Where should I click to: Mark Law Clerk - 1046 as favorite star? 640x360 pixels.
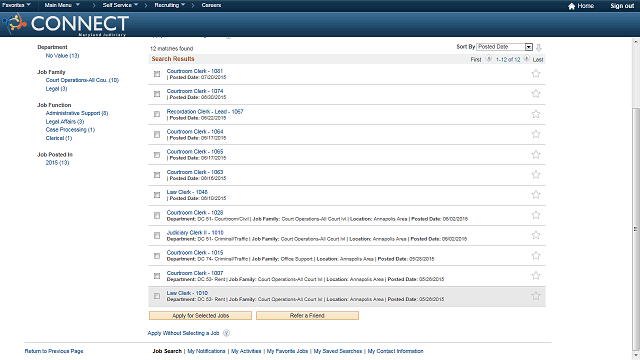[x=536, y=194]
